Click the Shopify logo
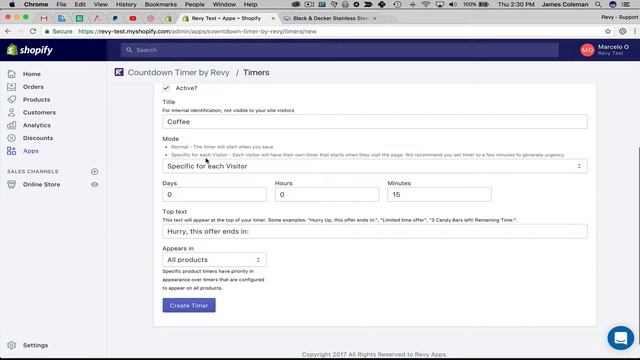Viewport: 640px width, 360px height. (x=30, y=50)
